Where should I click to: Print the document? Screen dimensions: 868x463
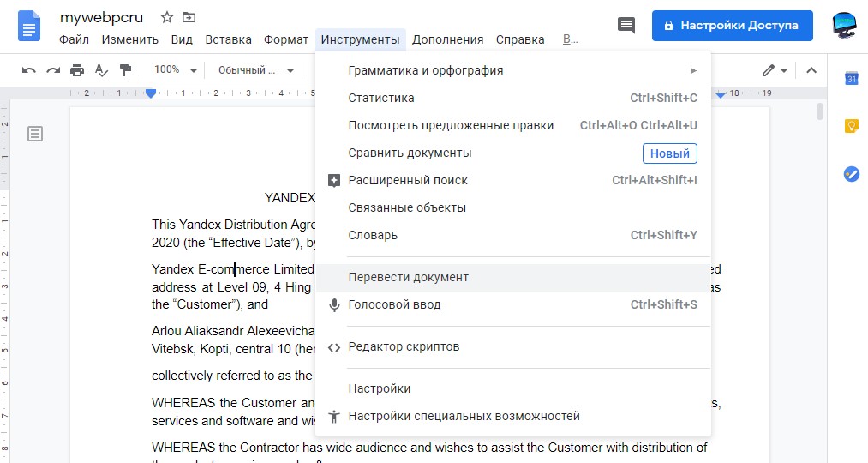77,70
